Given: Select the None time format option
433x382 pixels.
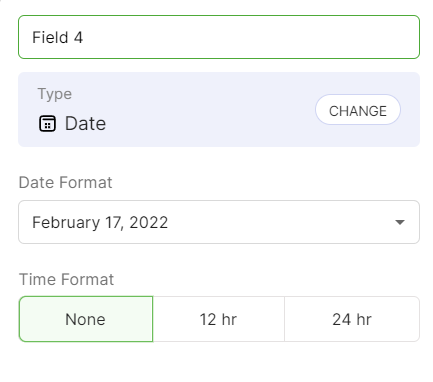Looking at the screenshot, I should pos(86,319).
